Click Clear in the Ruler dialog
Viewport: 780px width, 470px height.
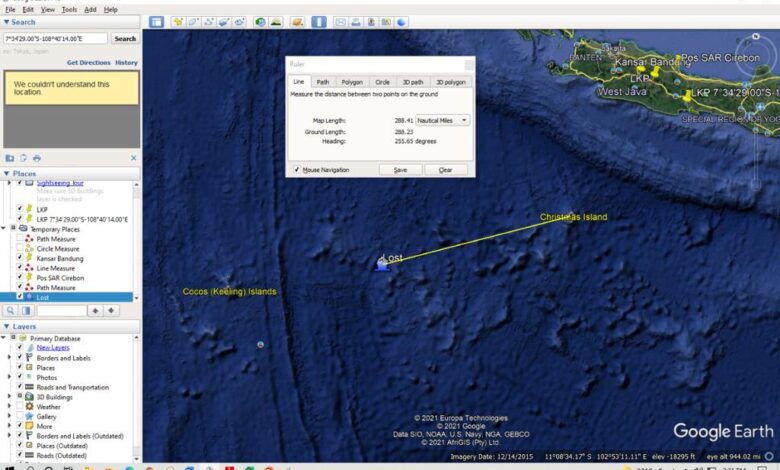click(446, 170)
